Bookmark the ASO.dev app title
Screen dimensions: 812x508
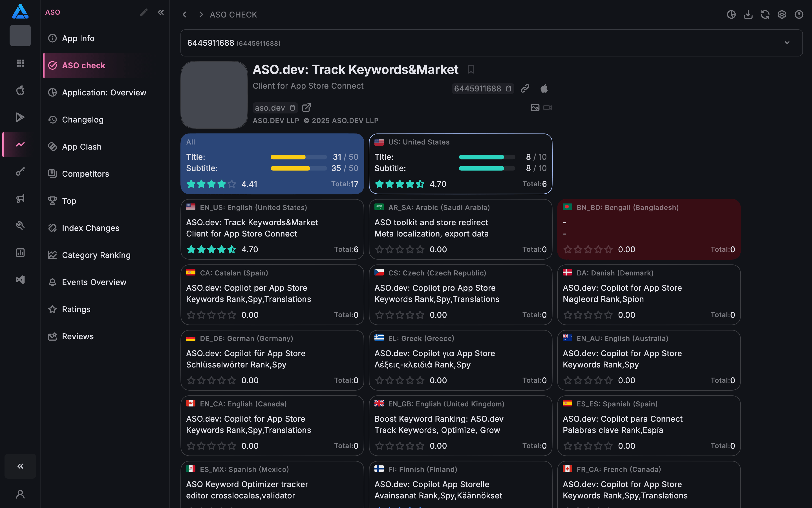point(471,69)
